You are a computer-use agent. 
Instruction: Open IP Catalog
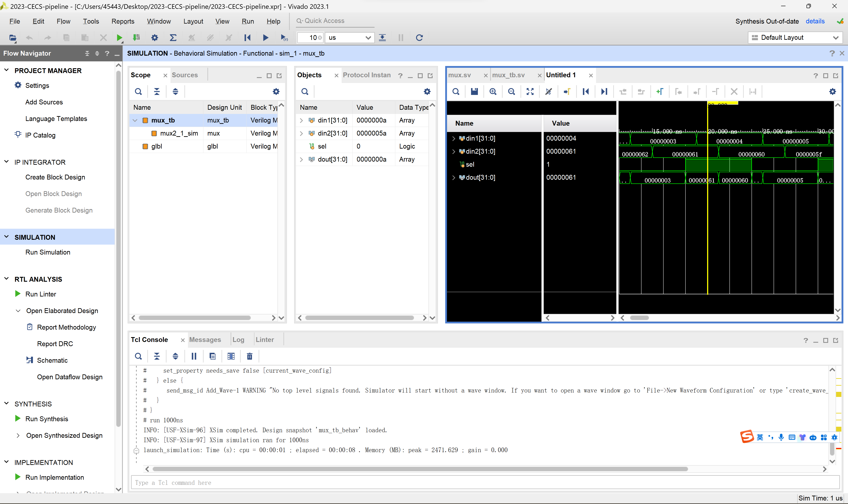point(40,135)
